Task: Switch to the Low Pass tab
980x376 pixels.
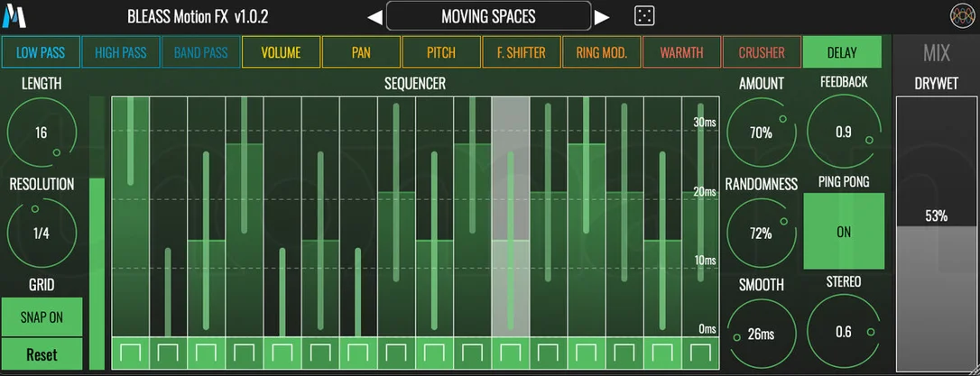Action: pos(41,51)
